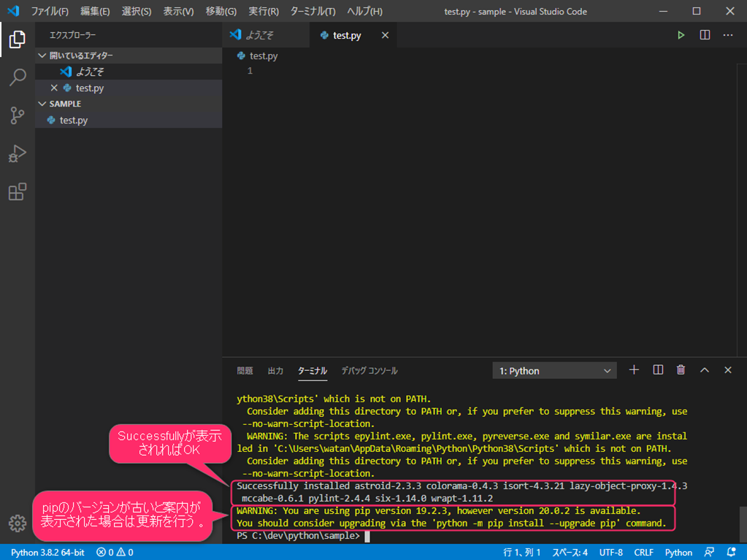Switch to the デバッグ コンソール panel tab
The height and width of the screenshot is (560, 747).
click(x=369, y=370)
